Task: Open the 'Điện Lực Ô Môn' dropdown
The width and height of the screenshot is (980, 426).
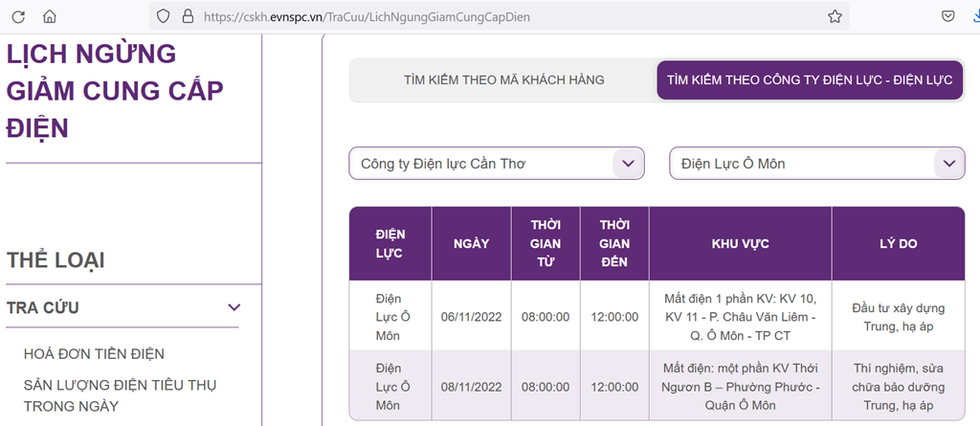Action: [x=816, y=164]
